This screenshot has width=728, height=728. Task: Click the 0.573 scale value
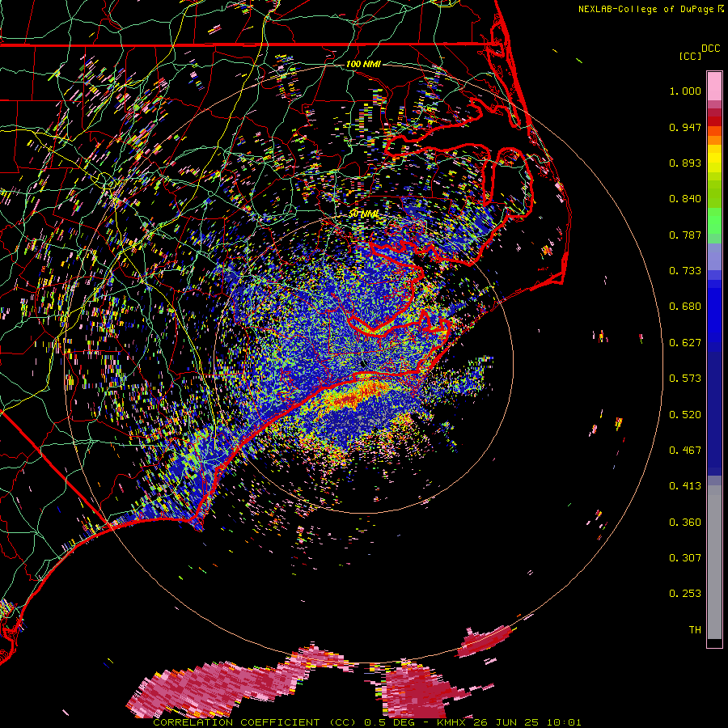click(685, 379)
